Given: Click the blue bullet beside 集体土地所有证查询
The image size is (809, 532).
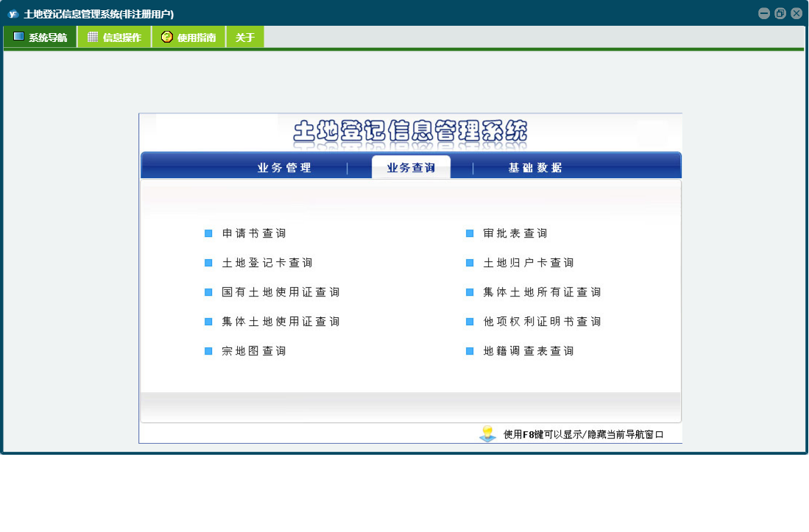Looking at the screenshot, I should coord(470,292).
